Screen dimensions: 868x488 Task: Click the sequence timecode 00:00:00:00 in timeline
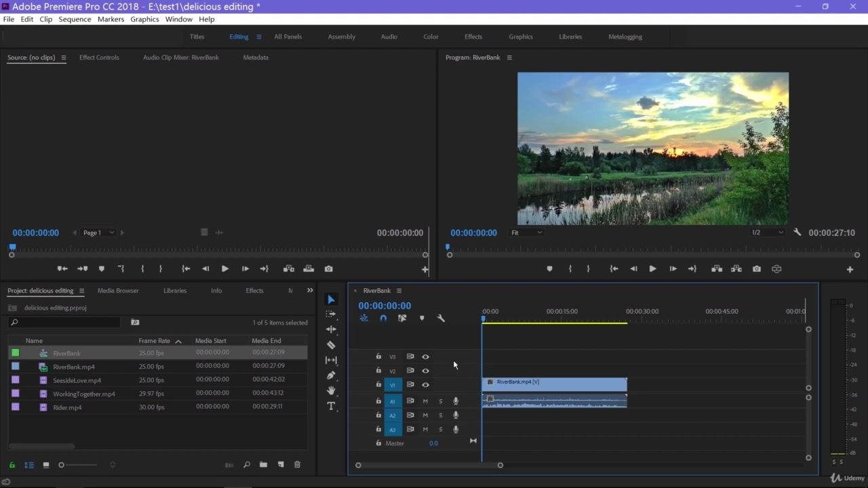click(384, 306)
